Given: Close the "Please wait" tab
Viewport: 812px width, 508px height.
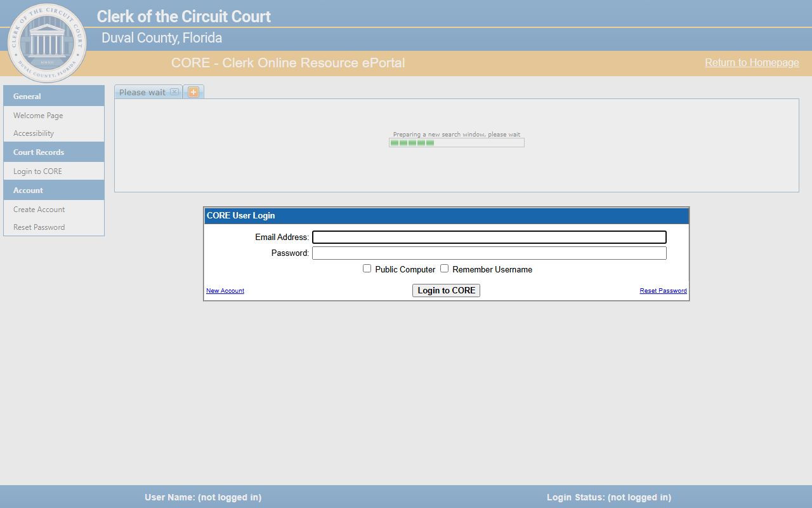Looking at the screenshot, I should (174, 92).
